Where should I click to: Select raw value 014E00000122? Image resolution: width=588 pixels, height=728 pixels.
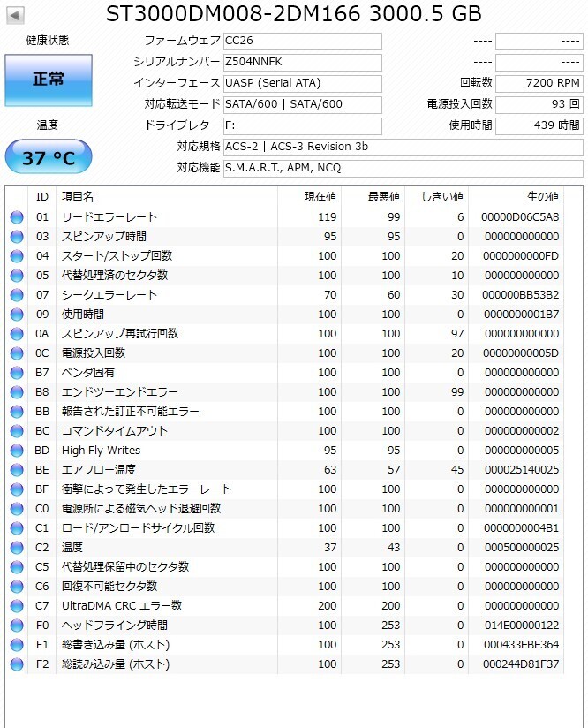[x=522, y=626]
